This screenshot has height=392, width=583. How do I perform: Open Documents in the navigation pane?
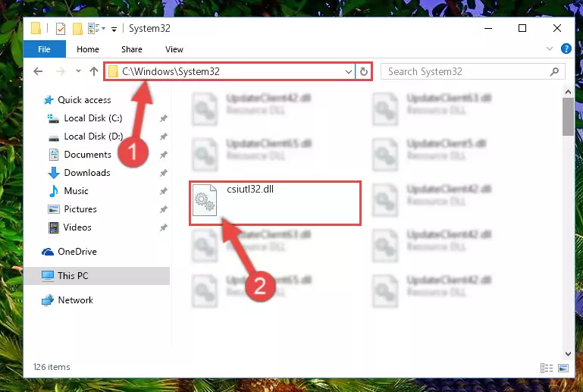click(87, 155)
